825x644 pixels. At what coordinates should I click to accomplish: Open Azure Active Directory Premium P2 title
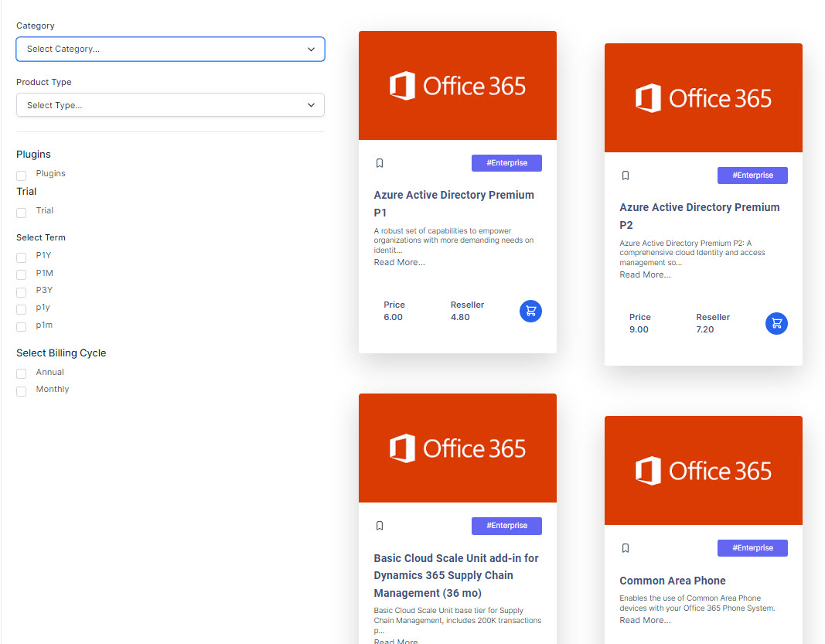[699, 216]
